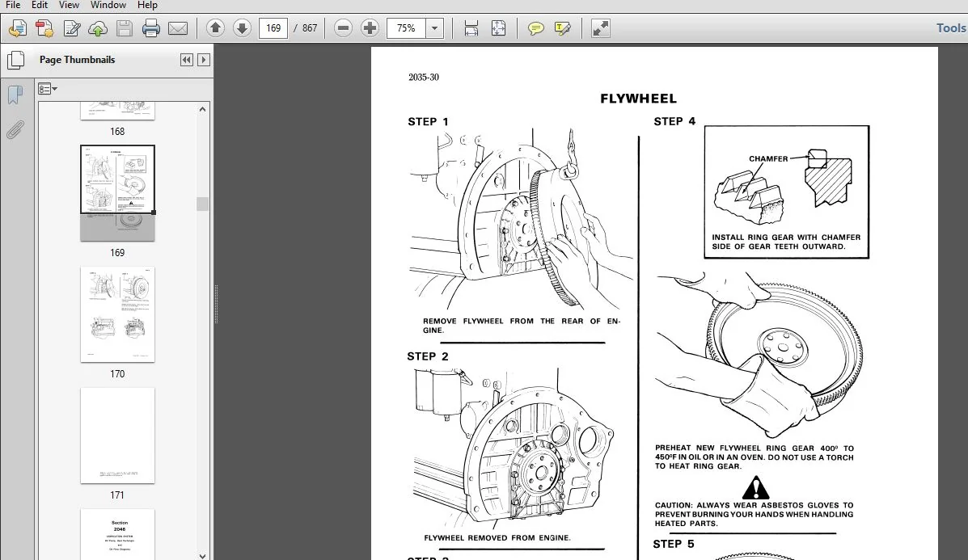Open the zoom level dropdown arrow
Image resolution: width=968 pixels, height=560 pixels.
click(x=434, y=28)
